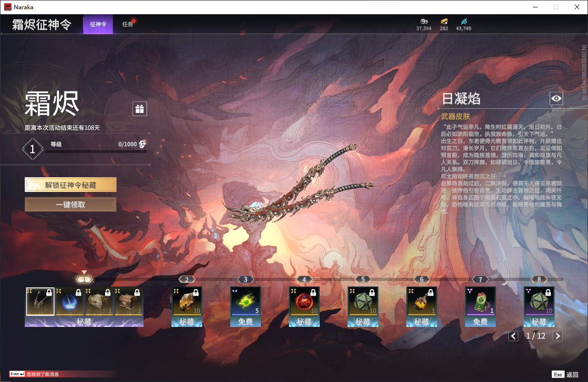Open the 任务 tab

[x=128, y=24]
